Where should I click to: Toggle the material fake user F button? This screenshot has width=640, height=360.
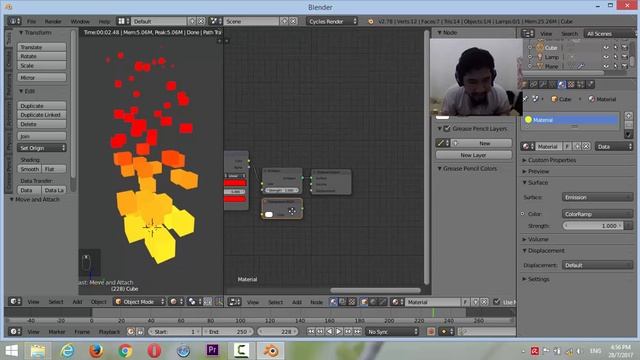(x=567, y=147)
